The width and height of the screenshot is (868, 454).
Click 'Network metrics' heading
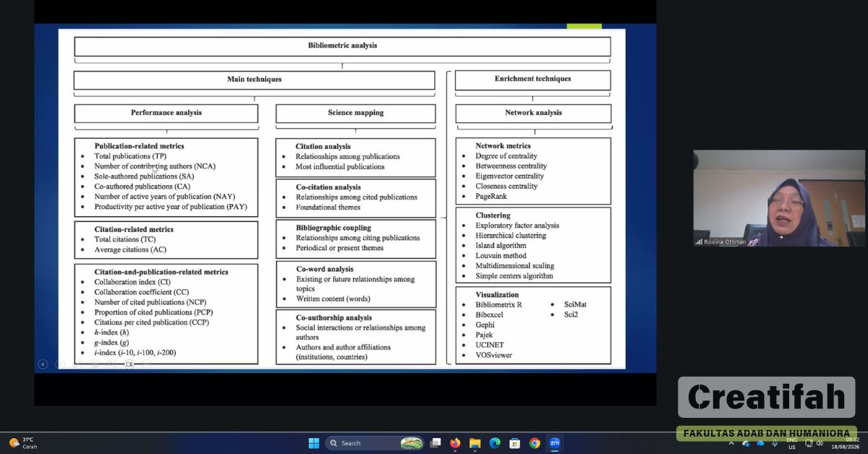pos(503,146)
